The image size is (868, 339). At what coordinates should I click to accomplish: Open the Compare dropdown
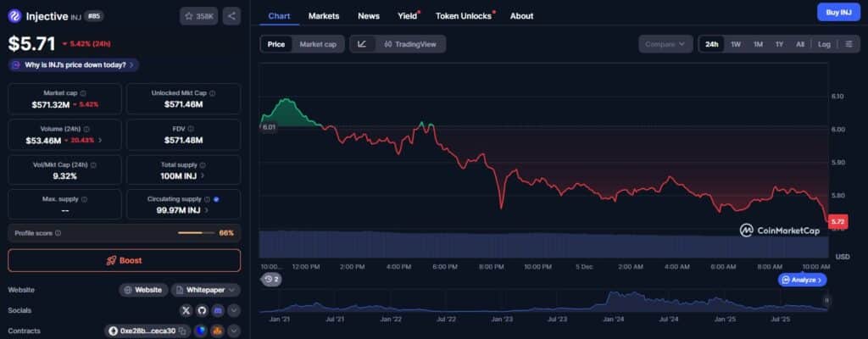pos(665,44)
